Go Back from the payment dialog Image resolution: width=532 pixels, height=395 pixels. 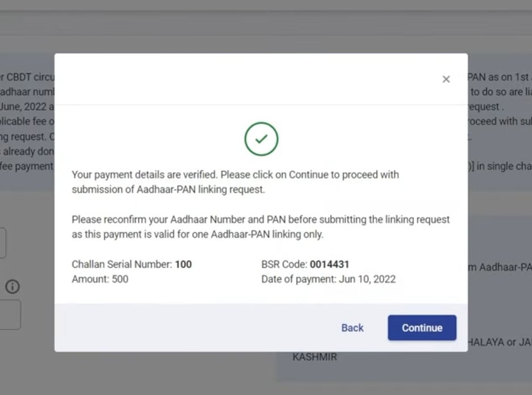352,328
